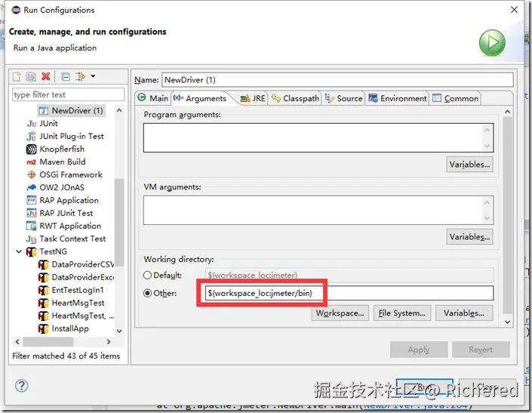Click the green Run arrow icon
The image size is (532, 413).
point(492,43)
